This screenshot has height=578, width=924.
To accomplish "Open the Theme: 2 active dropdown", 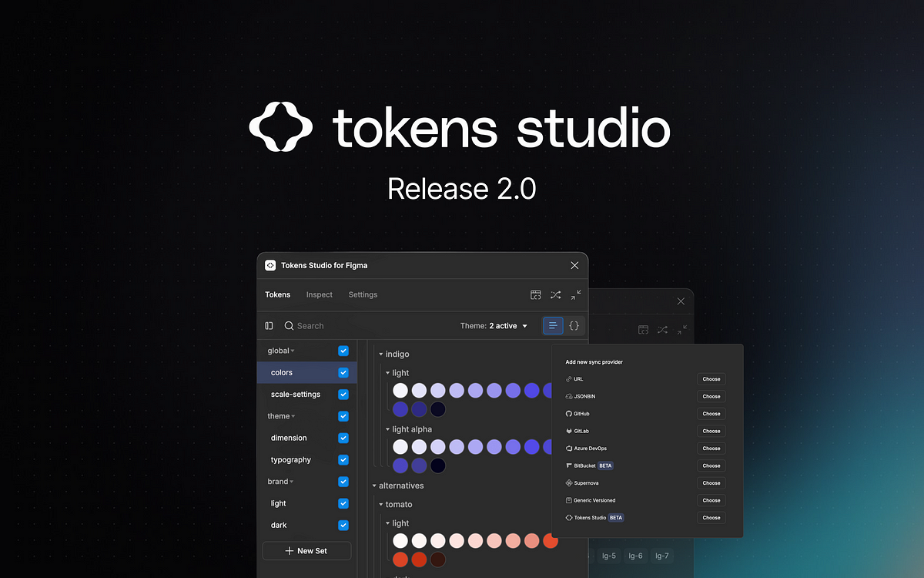I will [494, 325].
